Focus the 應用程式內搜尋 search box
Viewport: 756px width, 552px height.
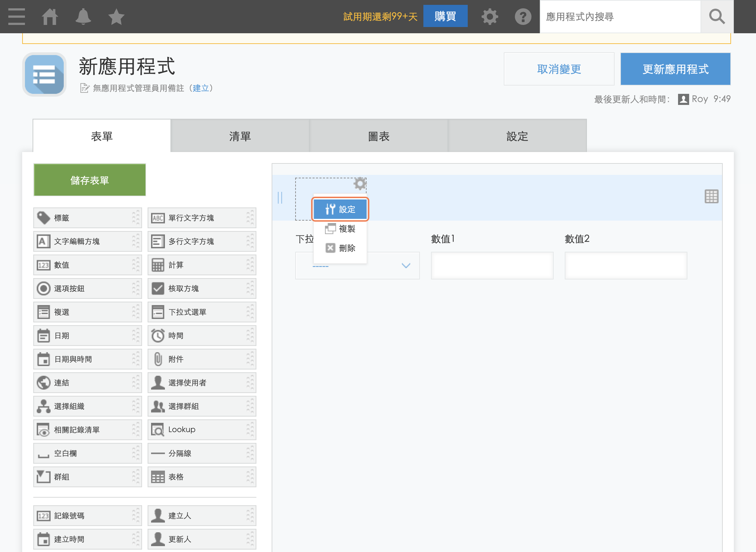point(620,17)
